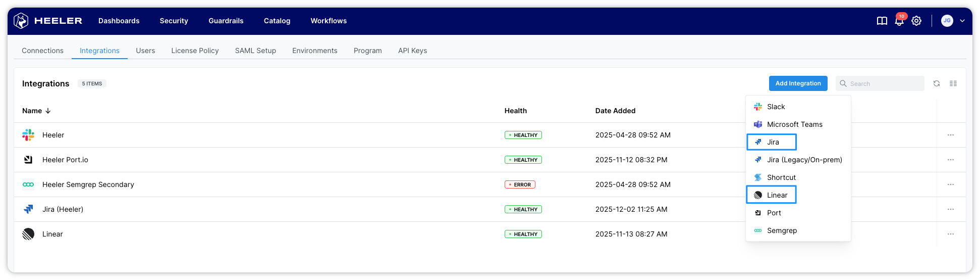The width and height of the screenshot is (980, 280).
Task: Open the documentation book icon
Action: click(x=882, y=21)
